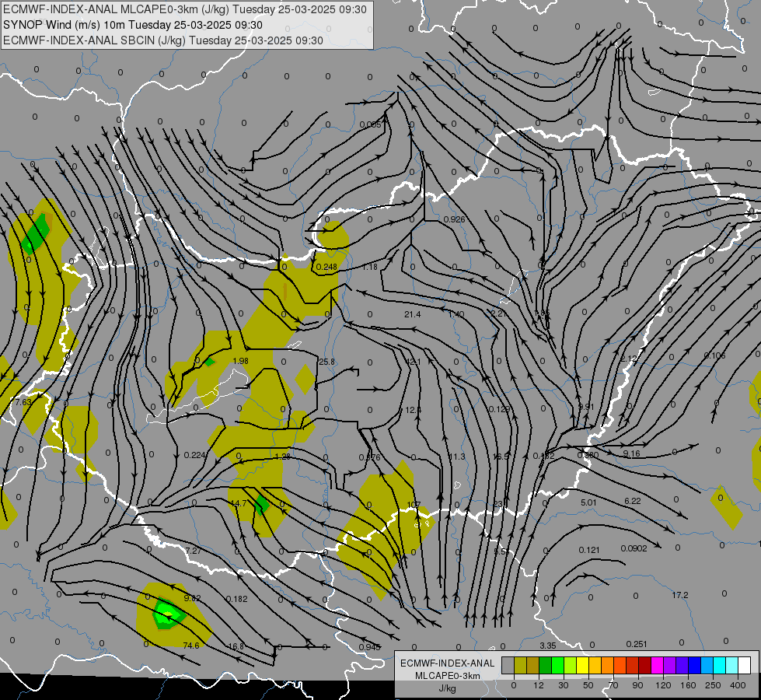Click legend tick label 30
The width and height of the screenshot is (761, 700).
[x=564, y=685]
